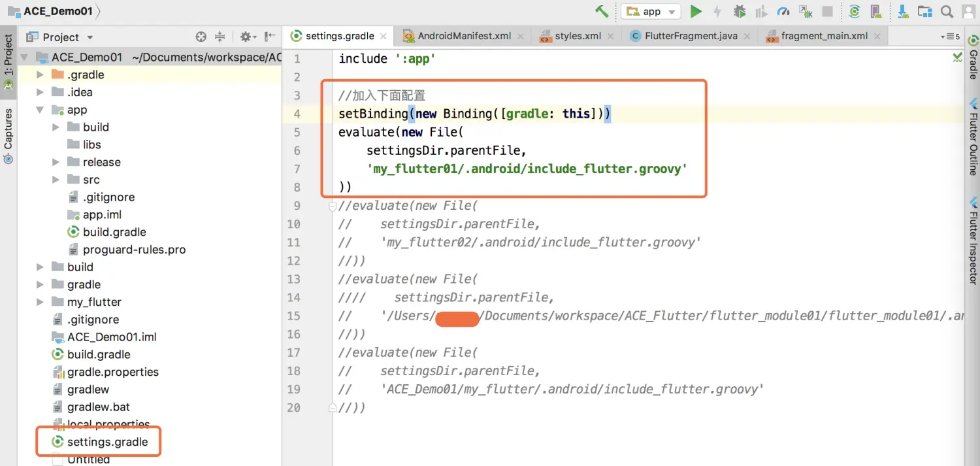Collapse all nodes in the Project panel
The height and width of the screenshot is (466, 980).
[x=220, y=37]
